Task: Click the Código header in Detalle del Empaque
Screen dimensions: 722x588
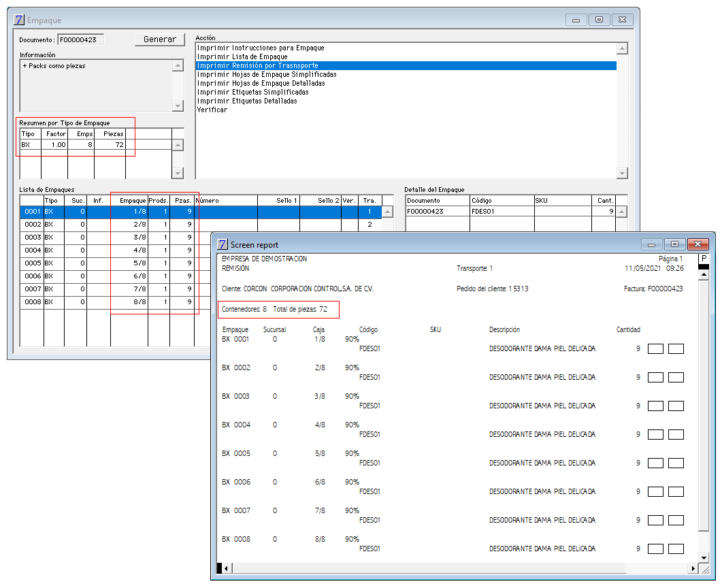Action: [x=502, y=201]
